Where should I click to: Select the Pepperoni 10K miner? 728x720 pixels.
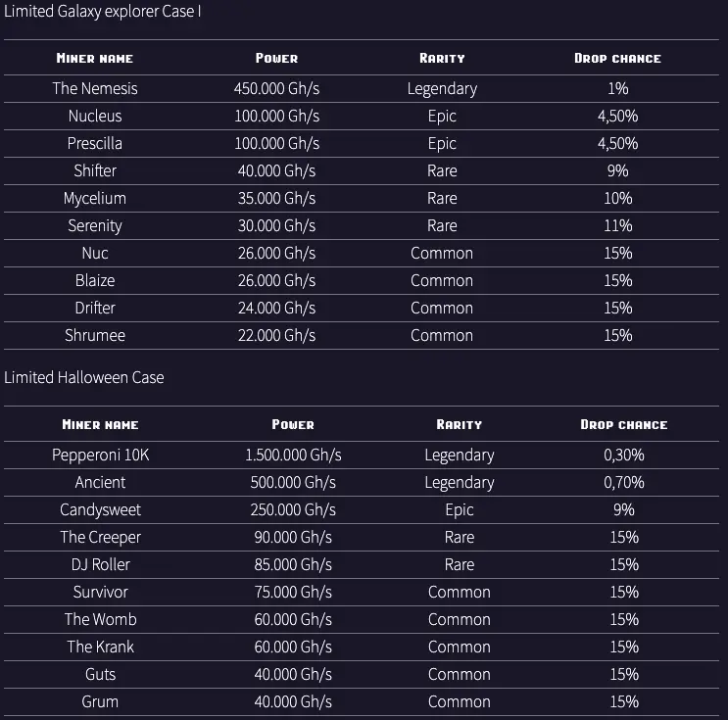(100, 455)
